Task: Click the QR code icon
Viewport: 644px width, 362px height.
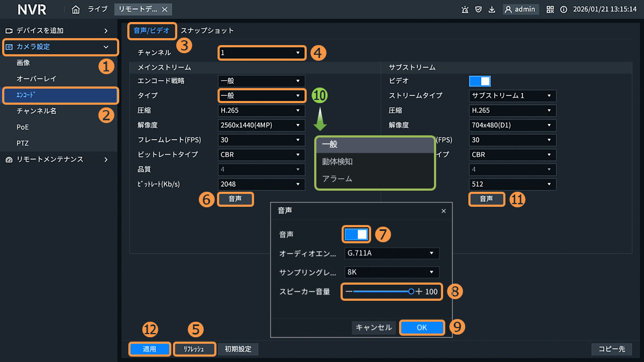Action: pos(550,9)
